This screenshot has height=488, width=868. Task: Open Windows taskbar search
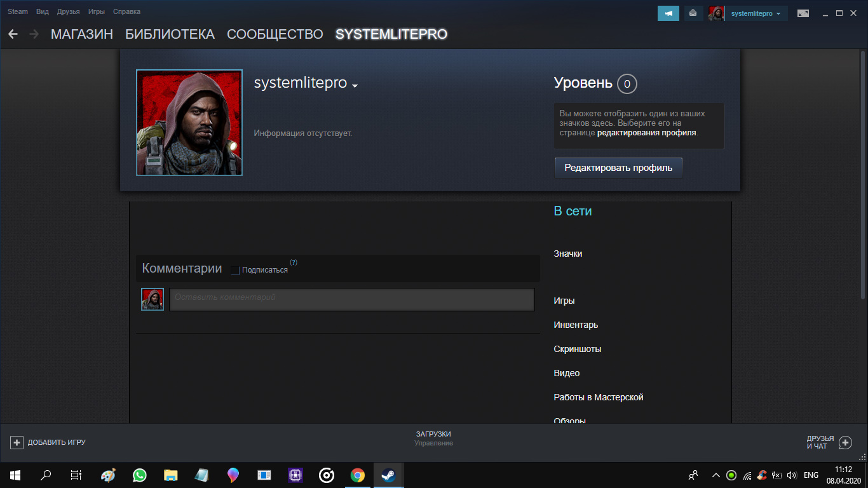click(x=46, y=475)
